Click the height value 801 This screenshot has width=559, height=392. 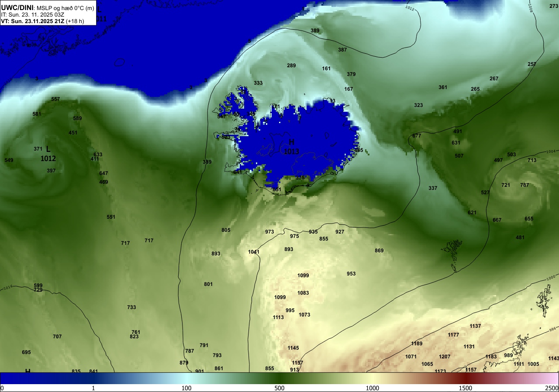(208, 284)
